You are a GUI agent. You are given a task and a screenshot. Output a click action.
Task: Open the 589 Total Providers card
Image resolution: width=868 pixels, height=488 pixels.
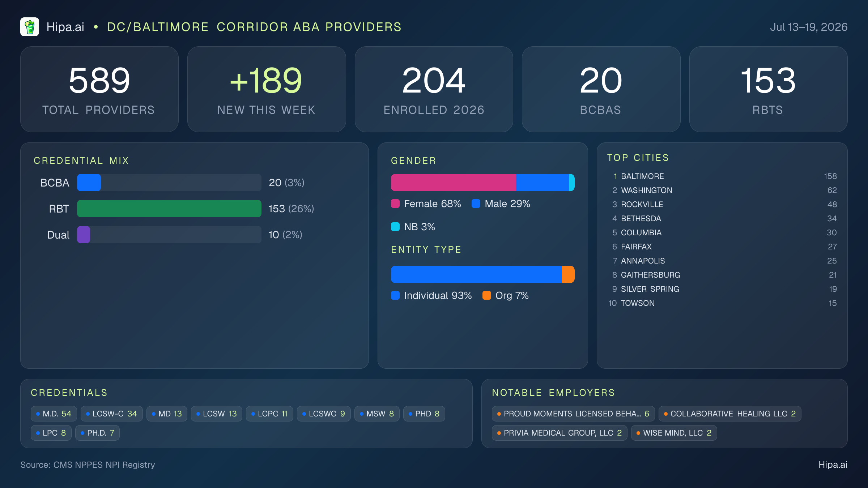pos(99,89)
